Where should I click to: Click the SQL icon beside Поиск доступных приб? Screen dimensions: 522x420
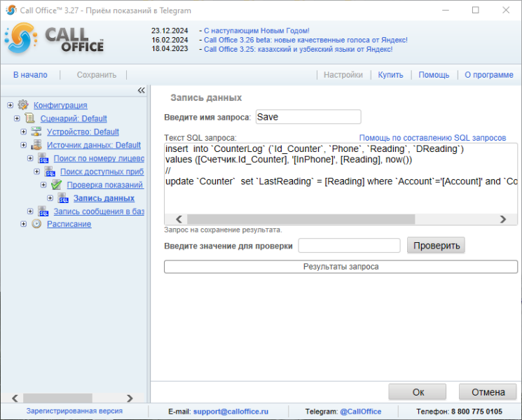(x=50, y=171)
